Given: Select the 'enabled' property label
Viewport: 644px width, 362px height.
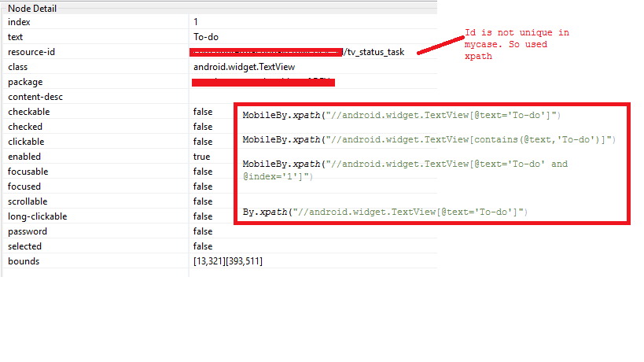Looking at the screenshot, I should pyautogui.click(x=24, y=157).
